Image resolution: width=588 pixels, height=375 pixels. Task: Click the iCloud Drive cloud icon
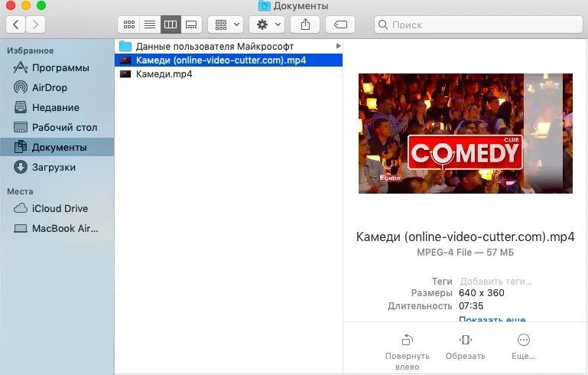20,208
